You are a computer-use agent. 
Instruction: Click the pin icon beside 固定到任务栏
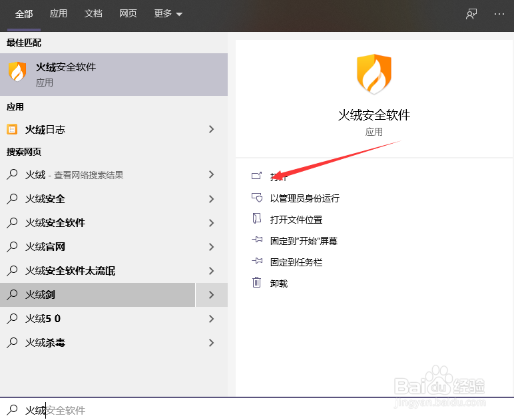pyautogui.click(x=257, y=261)
